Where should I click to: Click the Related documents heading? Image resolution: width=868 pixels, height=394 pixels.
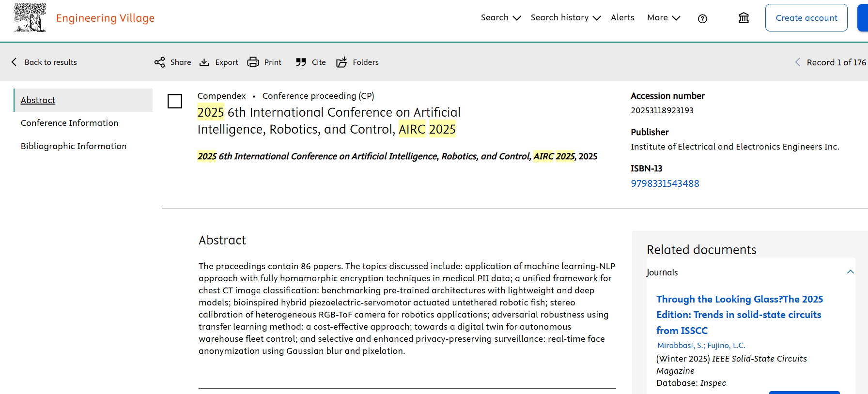[701, 250]
